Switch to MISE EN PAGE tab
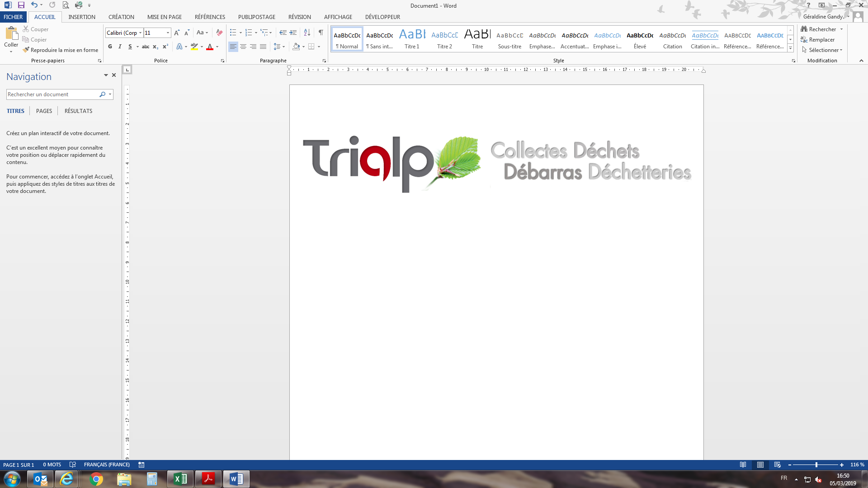The width and height of the screenshot is (868, 488). [165, 17]
